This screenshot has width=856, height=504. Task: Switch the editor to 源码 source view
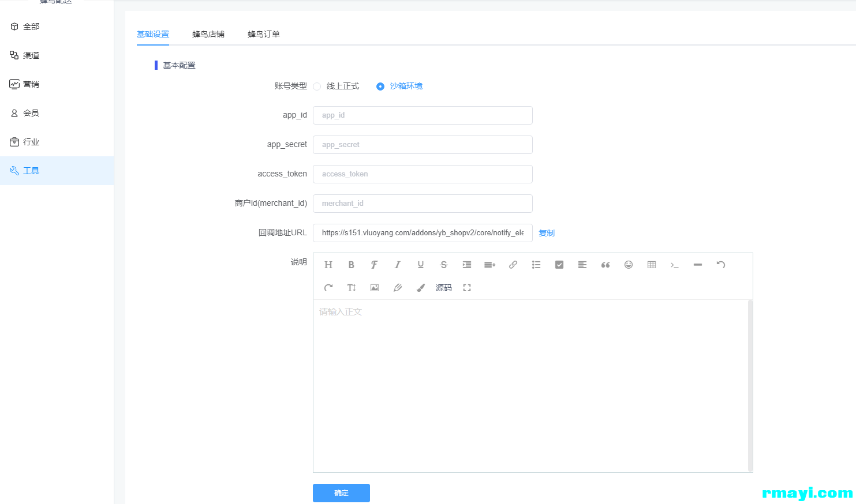pos(444,288)
